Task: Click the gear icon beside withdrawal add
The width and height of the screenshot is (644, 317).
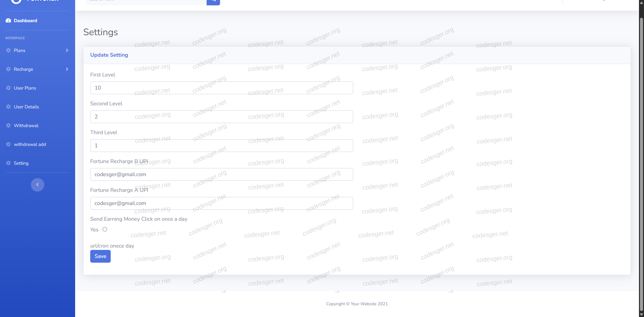Action: [x=8, y=144]
